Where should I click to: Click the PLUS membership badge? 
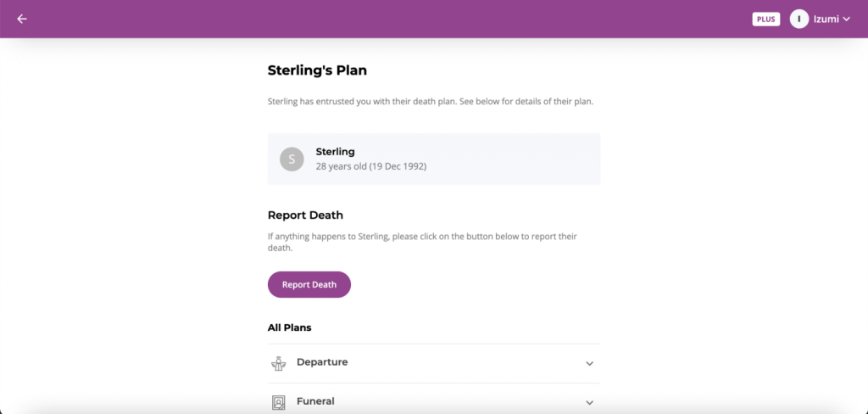[765, 20]
